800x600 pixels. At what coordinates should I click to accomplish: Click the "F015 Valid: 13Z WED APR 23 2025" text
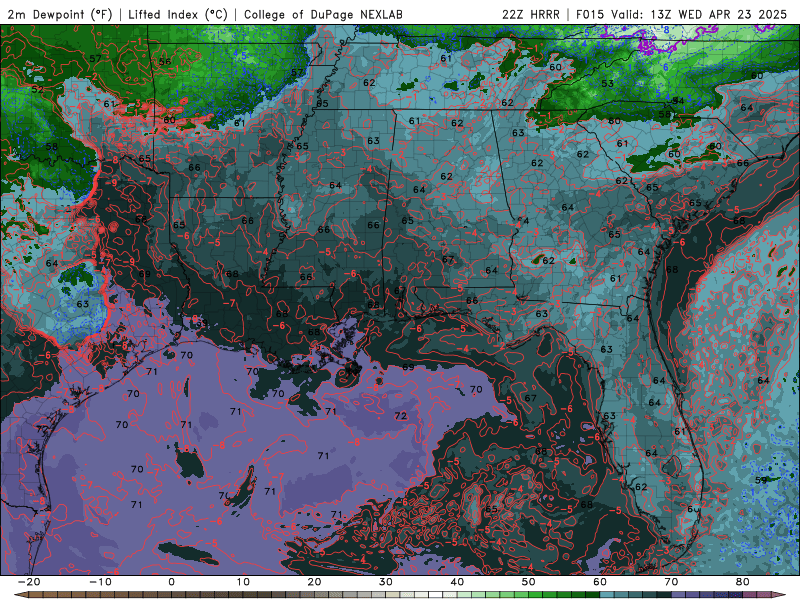pos(682,15)
